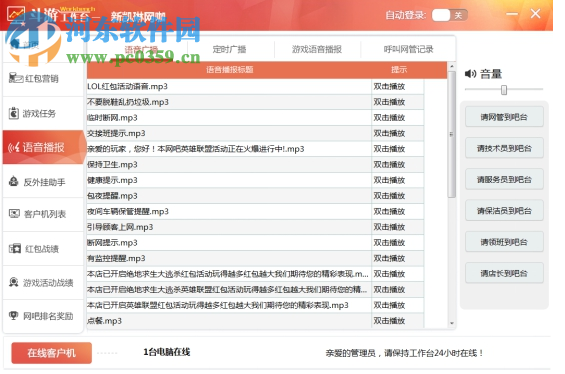Viewport: 565px width, 374px height.
Task: Open the 呼叫网管记录 tab
Action: pyautogui.click(x=408, y=49)
